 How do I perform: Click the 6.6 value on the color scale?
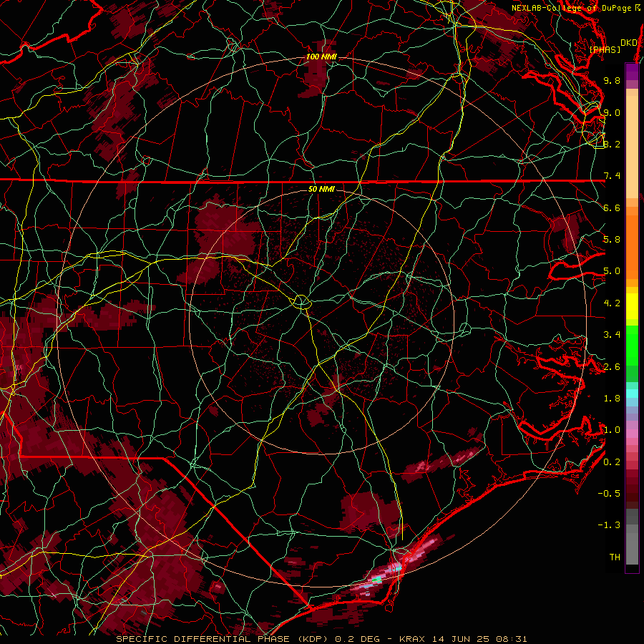(612, 208)
